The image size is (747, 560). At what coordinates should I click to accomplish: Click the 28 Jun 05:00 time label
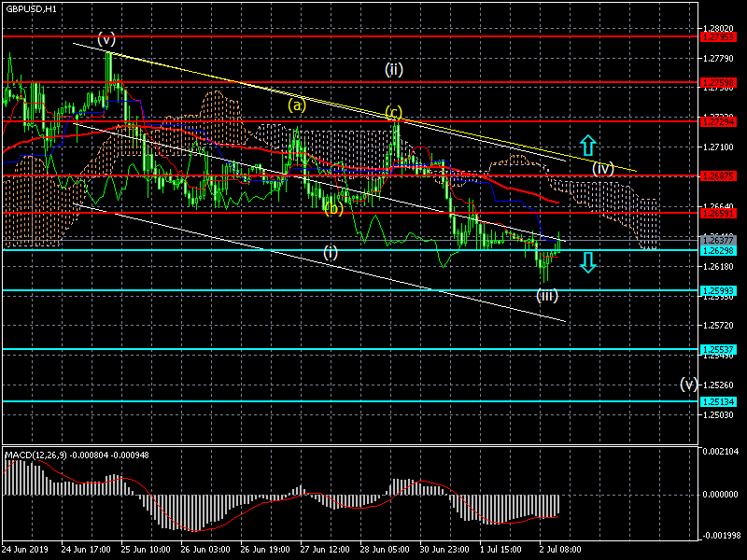tap(385, 550)
